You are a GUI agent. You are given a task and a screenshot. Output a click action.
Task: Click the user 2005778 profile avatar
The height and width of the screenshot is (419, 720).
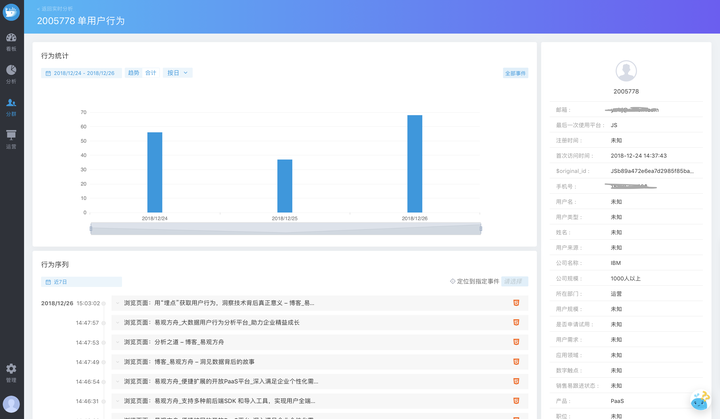[626, 71]
